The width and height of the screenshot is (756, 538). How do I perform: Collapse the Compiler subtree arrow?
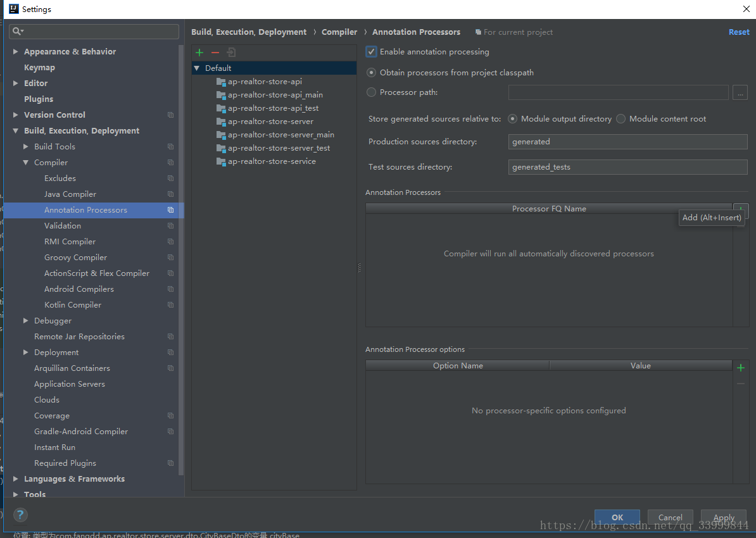25,163
